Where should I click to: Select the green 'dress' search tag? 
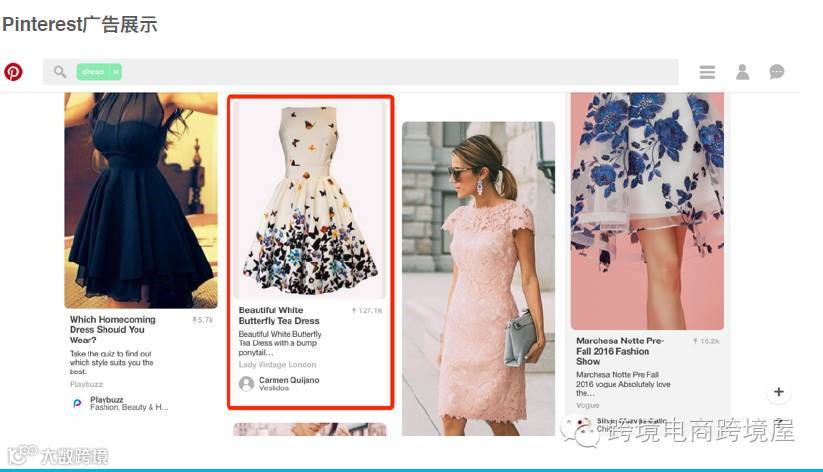pyautogui.click(x=99, y=71)
